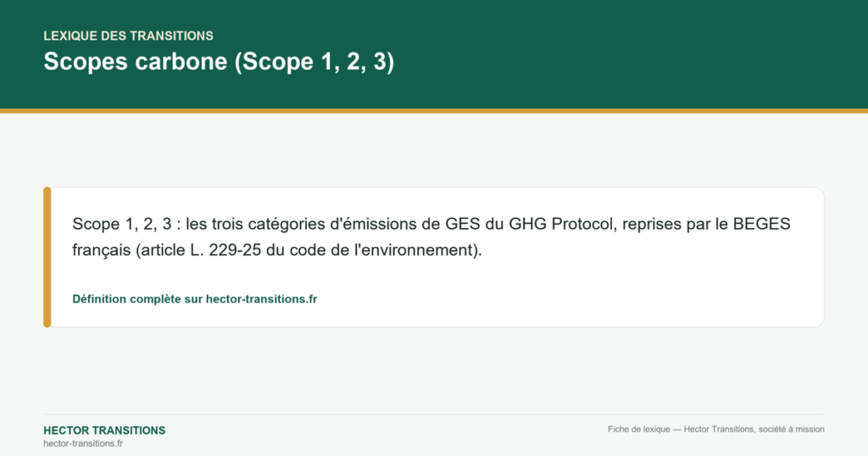Open the 'Définition complète sur hector-transitions.fr' link

click(x=194, y=299)
